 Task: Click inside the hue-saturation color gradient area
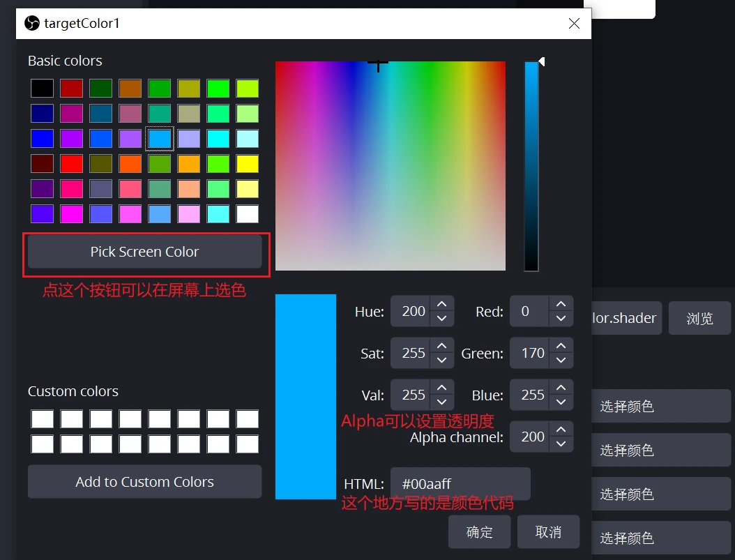tap(391, 166)
